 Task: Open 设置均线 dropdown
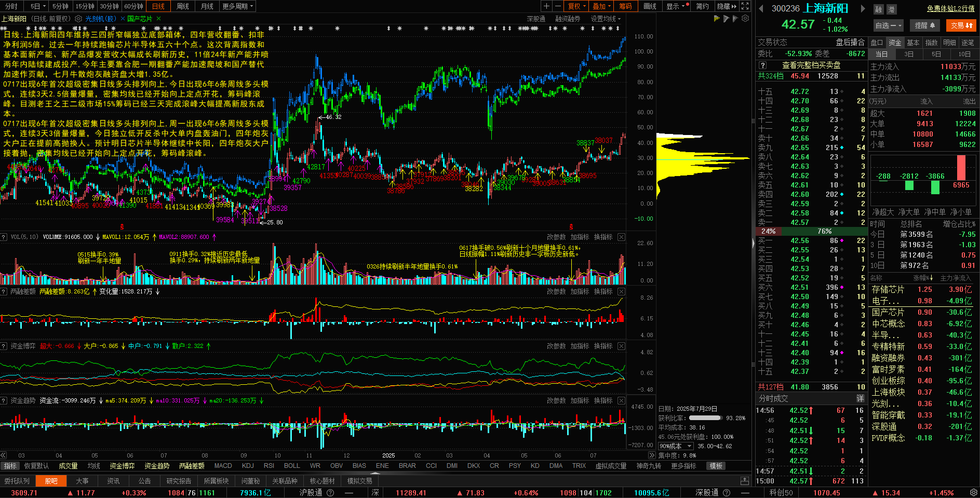point(606,19)
